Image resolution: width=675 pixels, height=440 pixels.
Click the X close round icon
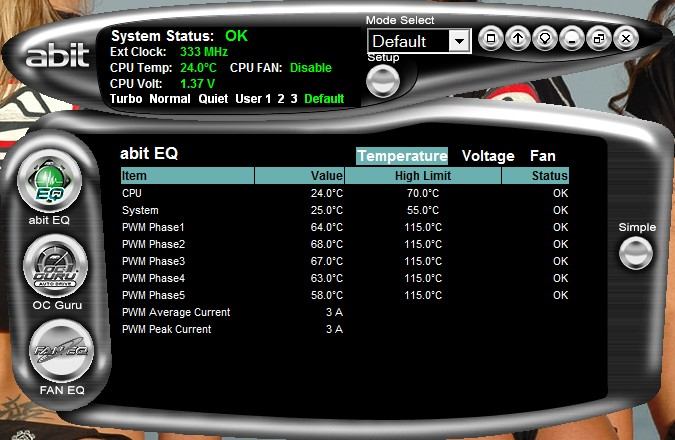626,39
